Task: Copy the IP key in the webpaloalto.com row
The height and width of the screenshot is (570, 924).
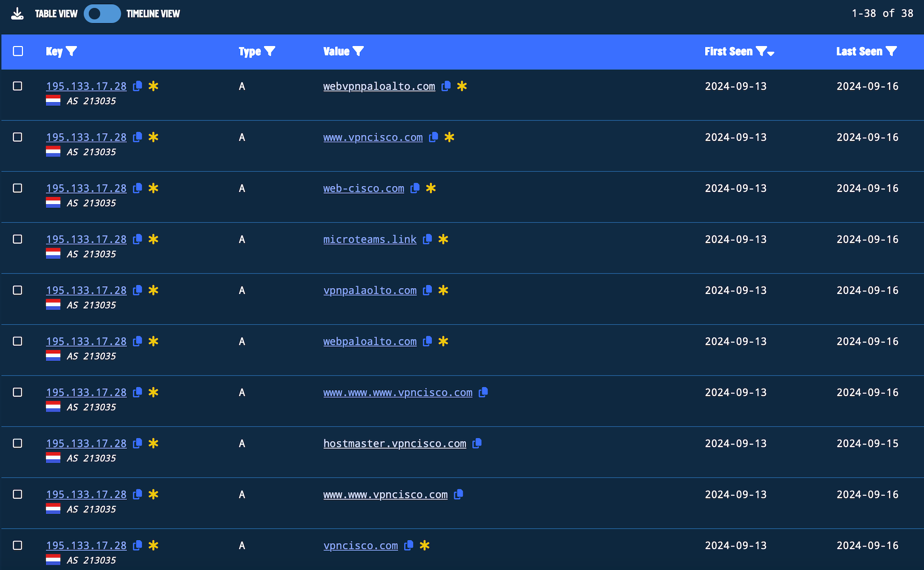Action: (x=137, y=341)
